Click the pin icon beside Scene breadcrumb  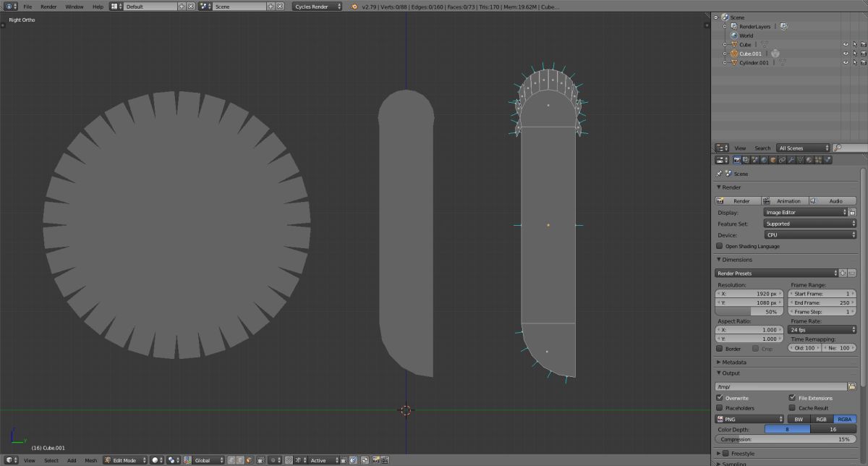pos(719,174)
